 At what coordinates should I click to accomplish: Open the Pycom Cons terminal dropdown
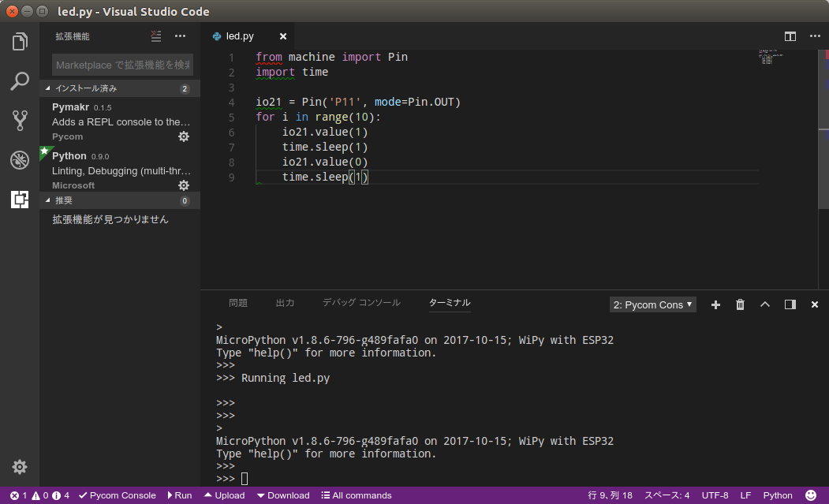point(652,304)
